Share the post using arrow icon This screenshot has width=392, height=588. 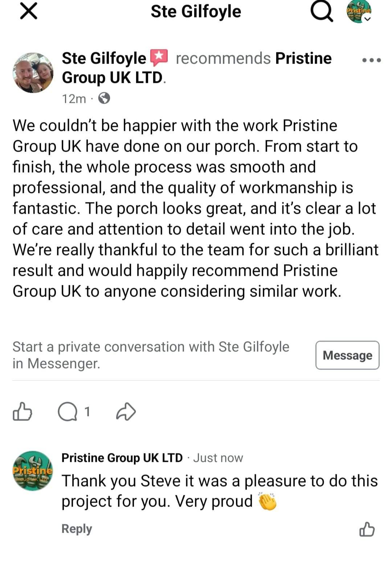coord(126,412)
